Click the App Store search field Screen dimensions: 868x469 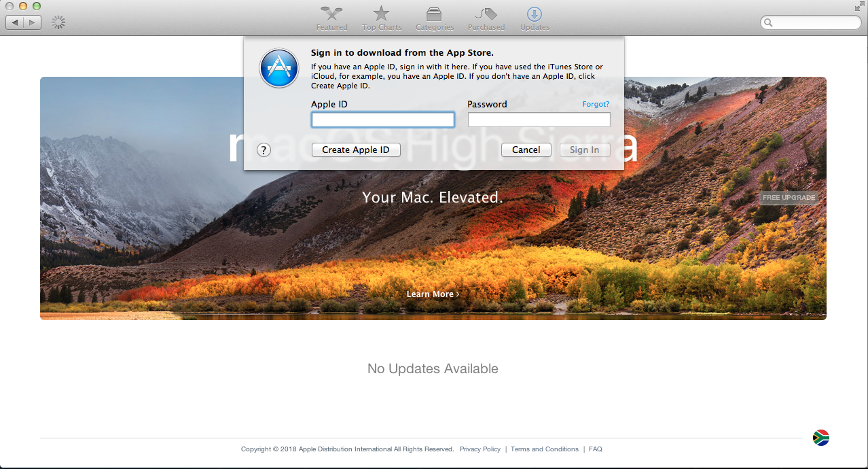click(810, 22)
